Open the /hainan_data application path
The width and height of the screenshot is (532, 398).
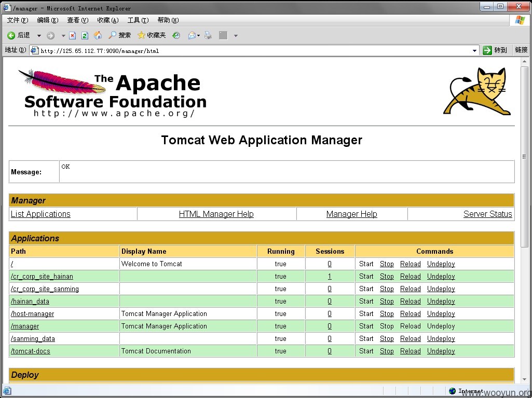30,301
